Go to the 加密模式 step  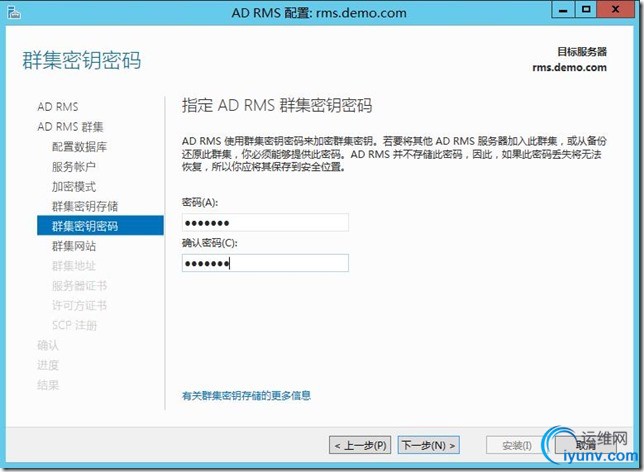tap(74, 186)
